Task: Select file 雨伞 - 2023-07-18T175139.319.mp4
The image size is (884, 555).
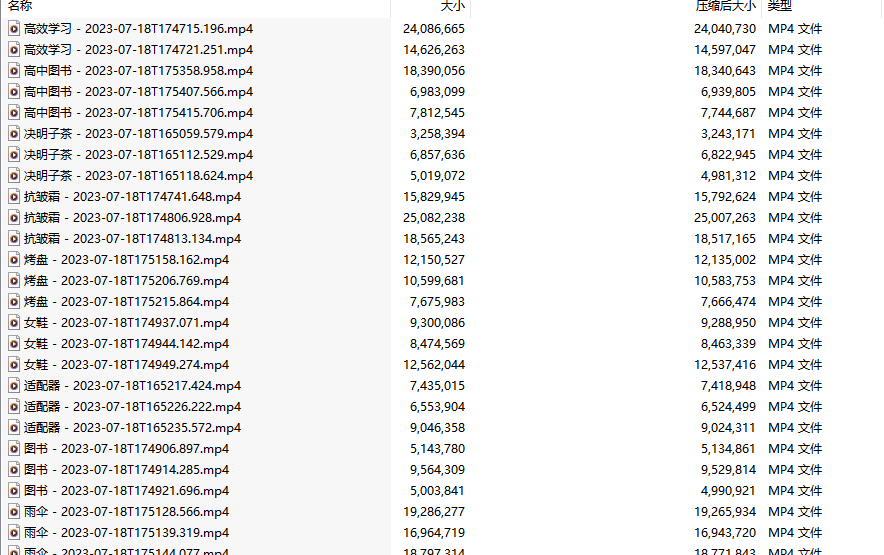Action: point(126,533)
